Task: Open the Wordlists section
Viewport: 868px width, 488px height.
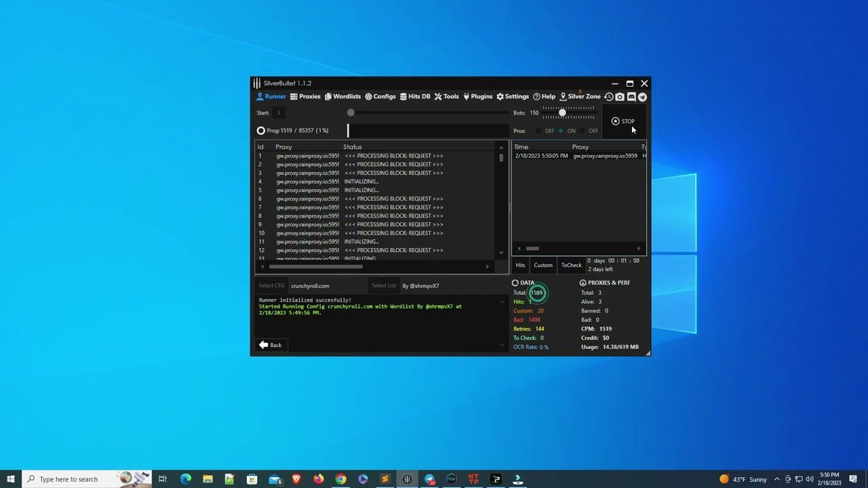Action: 342,97
